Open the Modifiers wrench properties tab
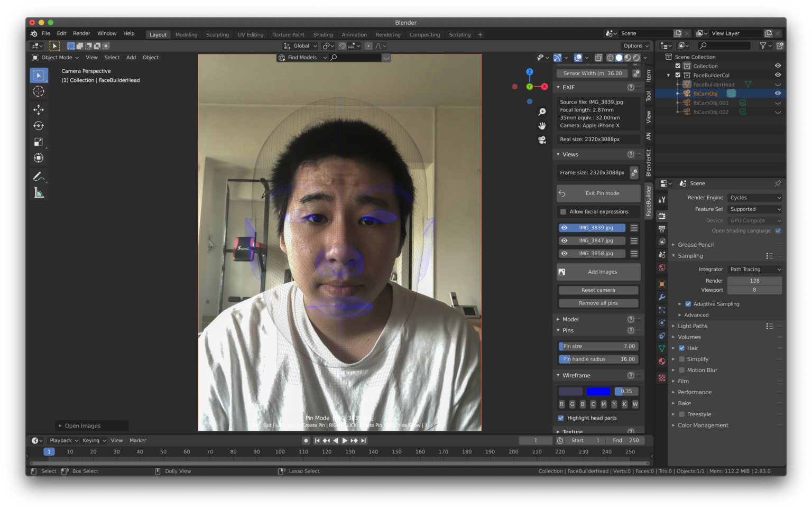This screenshot has height=510, width=812. point(662,297)
